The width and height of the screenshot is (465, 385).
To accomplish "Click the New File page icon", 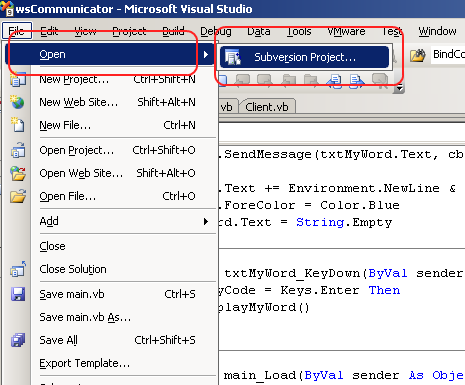I will click(17, 125).
